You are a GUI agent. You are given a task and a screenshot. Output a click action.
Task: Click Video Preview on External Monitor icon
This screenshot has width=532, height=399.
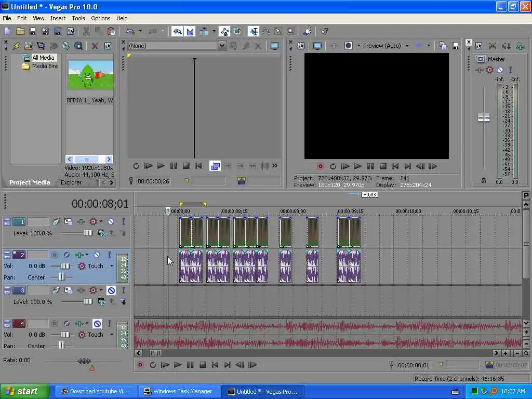point(317,46)
